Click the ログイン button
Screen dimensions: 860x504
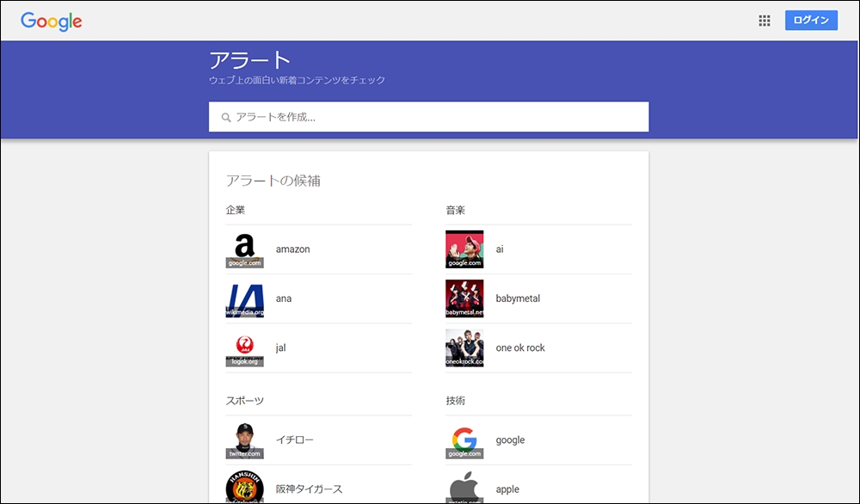[x=811, y=21]
